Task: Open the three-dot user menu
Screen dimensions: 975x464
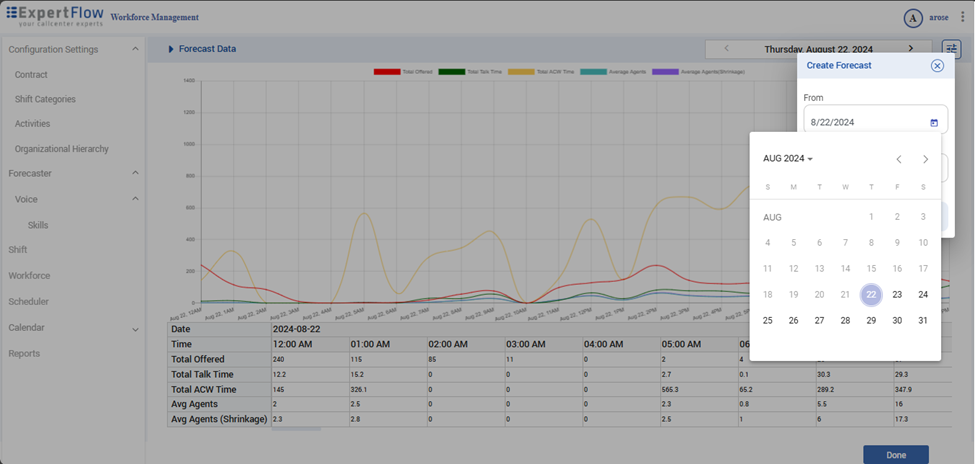Action: [963, 17]
